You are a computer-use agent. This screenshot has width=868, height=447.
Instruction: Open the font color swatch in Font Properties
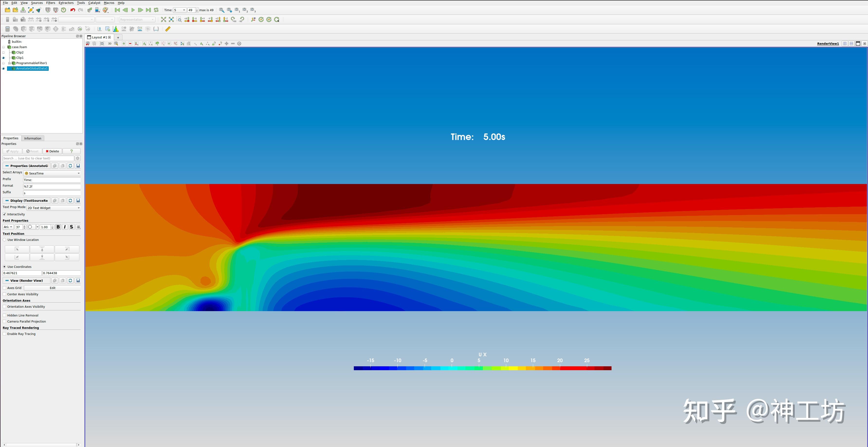pos(30,227)
